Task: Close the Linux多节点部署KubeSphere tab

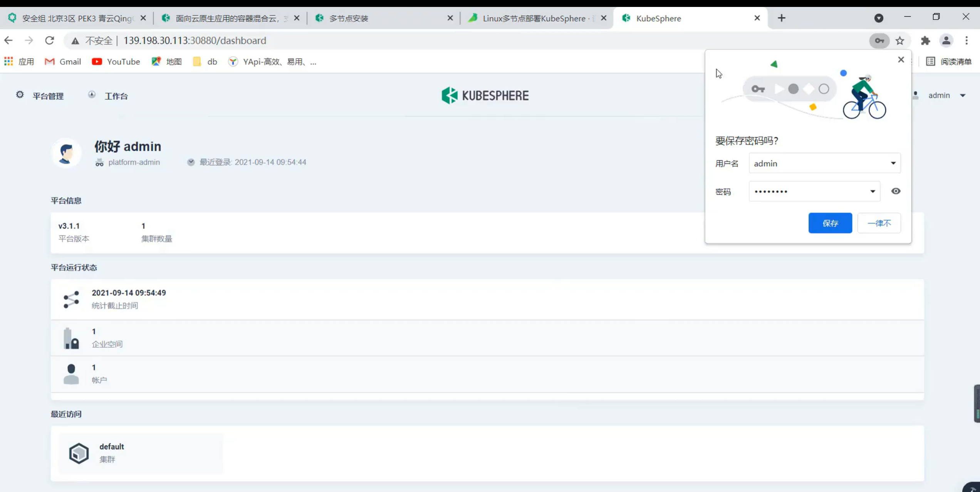Action: click(604, 18)
